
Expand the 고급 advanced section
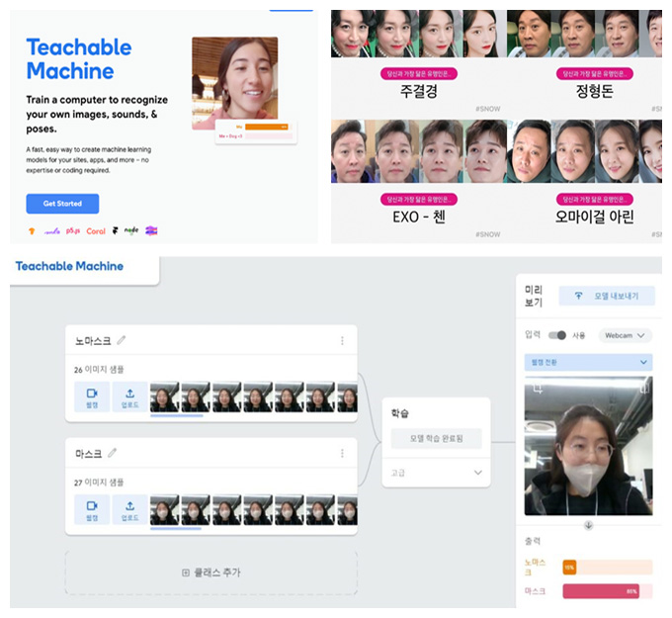[x=436, y=473]
